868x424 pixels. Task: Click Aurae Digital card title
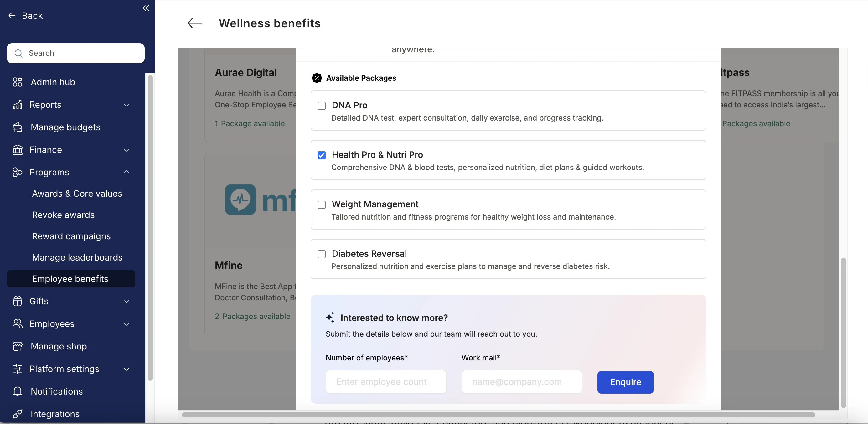tap(245, 72)
